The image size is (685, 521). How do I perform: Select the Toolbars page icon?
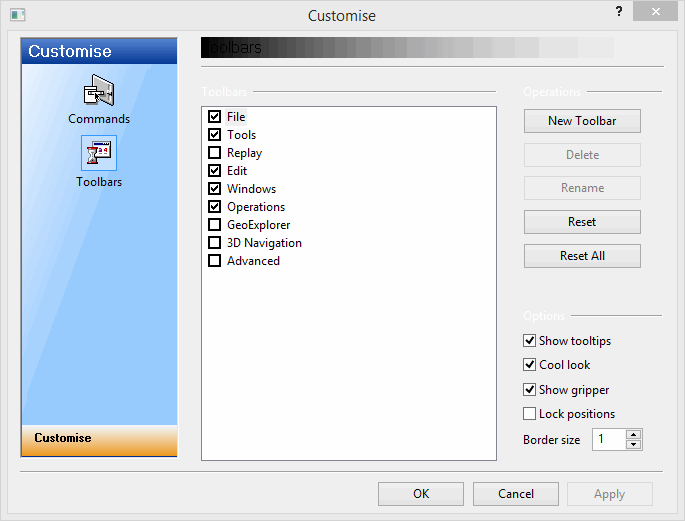point(99,153)
